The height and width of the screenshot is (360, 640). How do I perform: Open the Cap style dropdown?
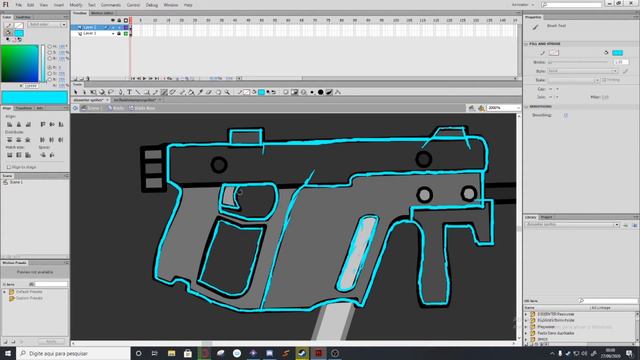[554, 89]
